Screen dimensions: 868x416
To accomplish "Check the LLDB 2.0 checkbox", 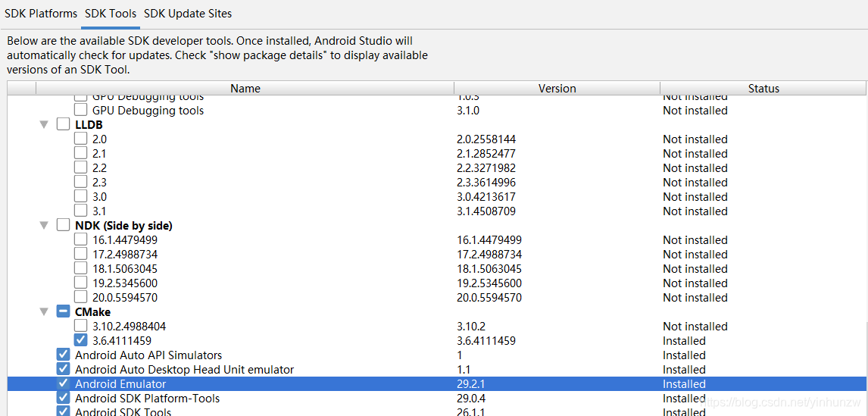I will [x=81, y=139].
